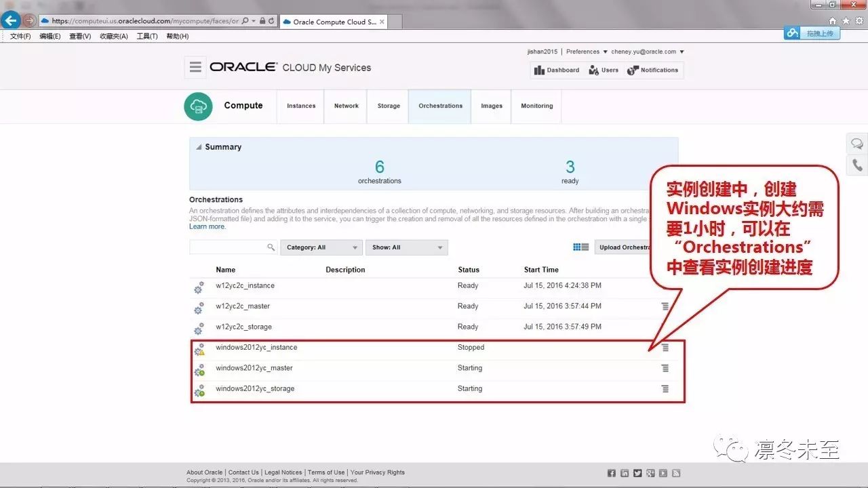Refresh the page from the address bar
868x488 pixels.
(271, 21)
